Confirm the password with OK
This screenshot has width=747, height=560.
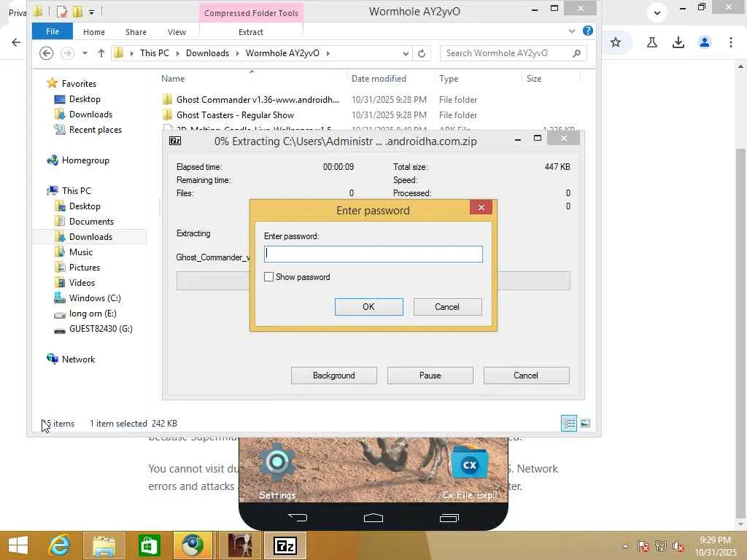(368, 307)
